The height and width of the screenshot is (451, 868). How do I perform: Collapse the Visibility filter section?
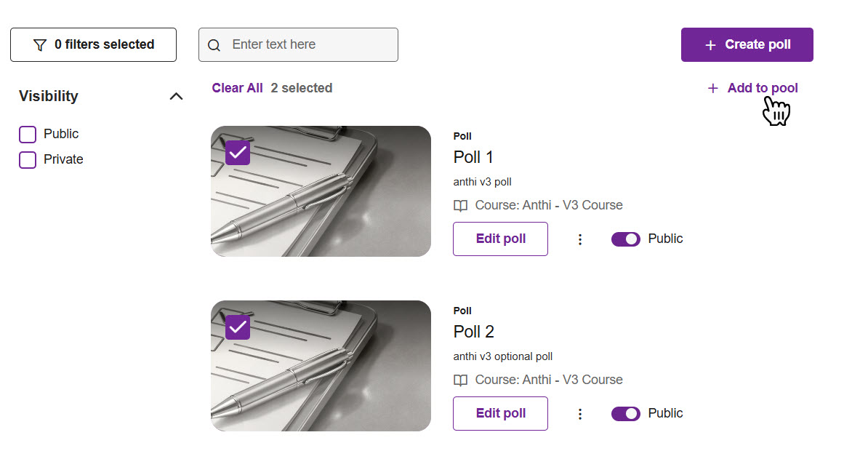[176, 96]
